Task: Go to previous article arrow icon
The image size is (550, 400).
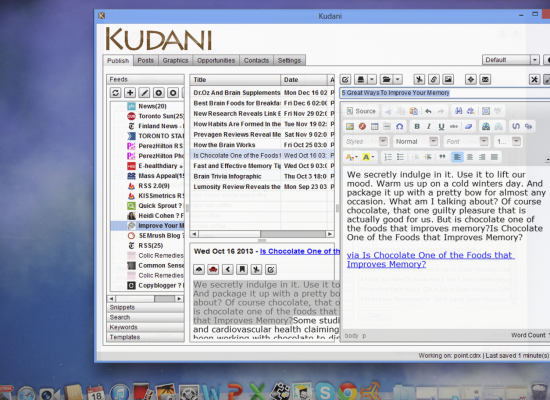Action: [228, 269]
